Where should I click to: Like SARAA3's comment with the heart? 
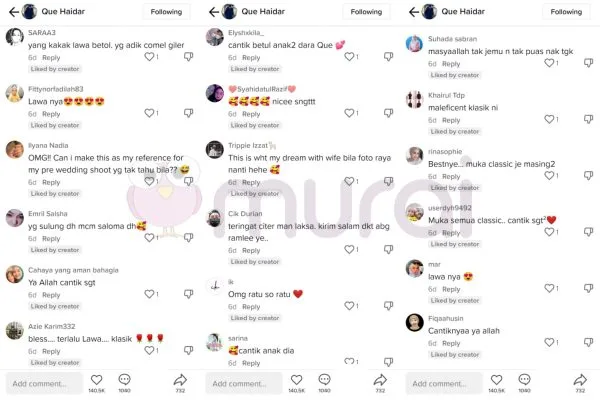[149, 57]
